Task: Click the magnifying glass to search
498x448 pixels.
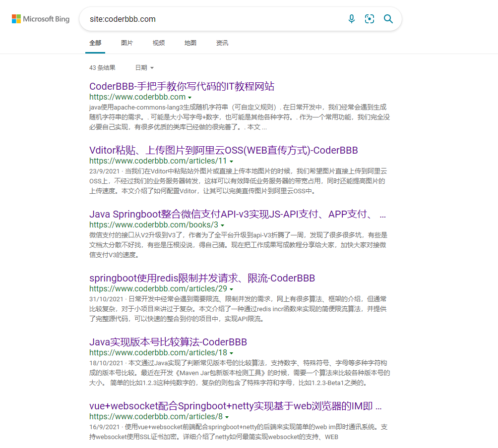Action: pos(388,18)
